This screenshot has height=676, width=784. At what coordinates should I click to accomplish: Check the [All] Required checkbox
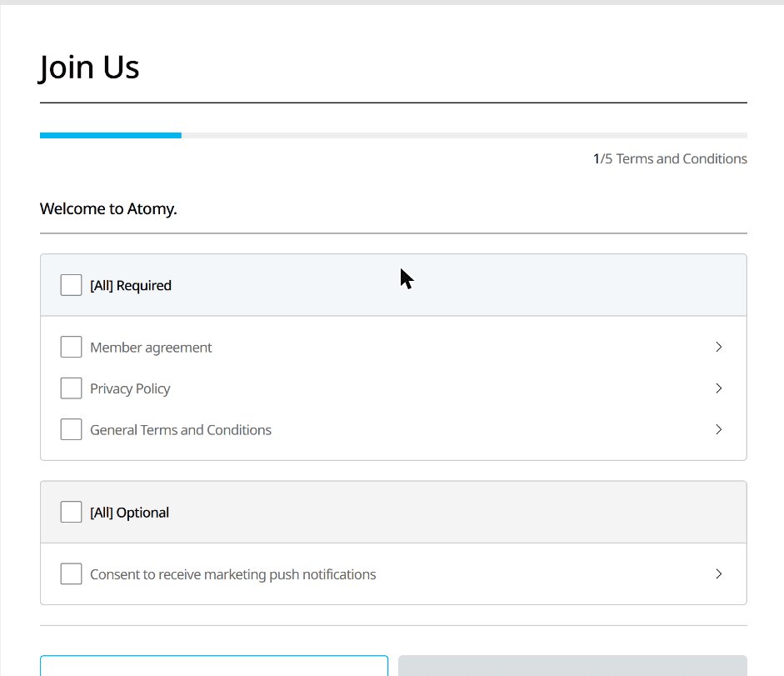[x=71, y=285]
